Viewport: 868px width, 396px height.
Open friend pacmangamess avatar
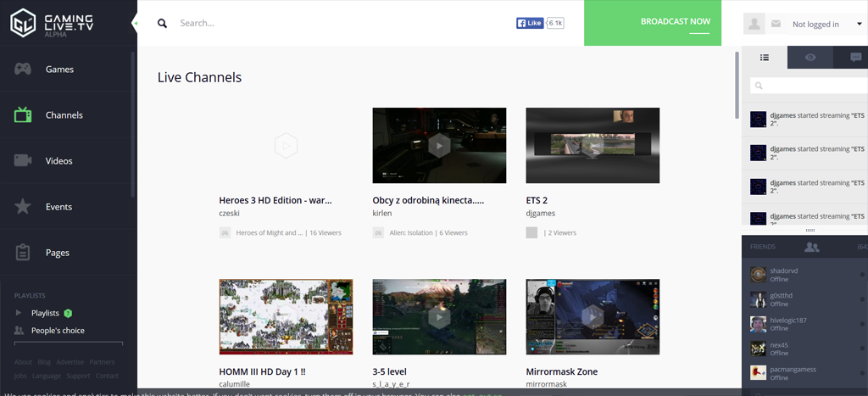(x=759, y=373)
